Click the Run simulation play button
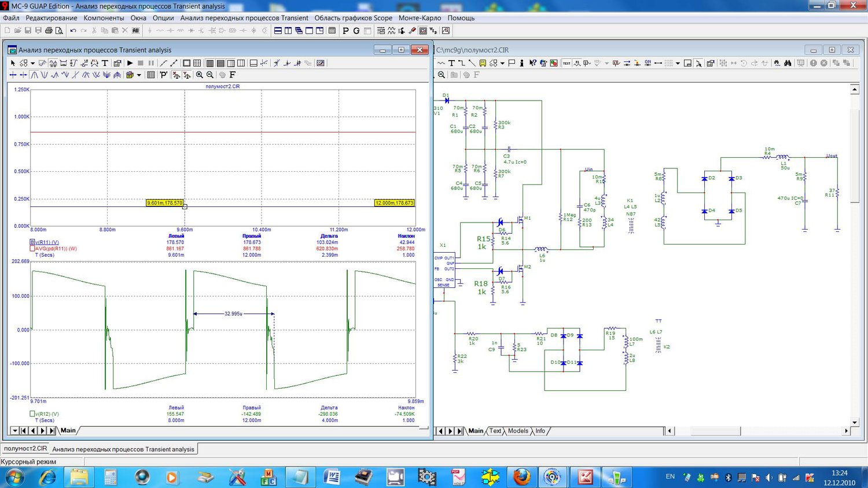 130,63
